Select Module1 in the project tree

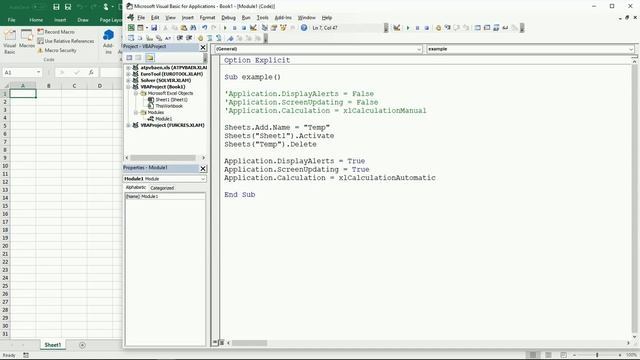(x=164, y=119)
